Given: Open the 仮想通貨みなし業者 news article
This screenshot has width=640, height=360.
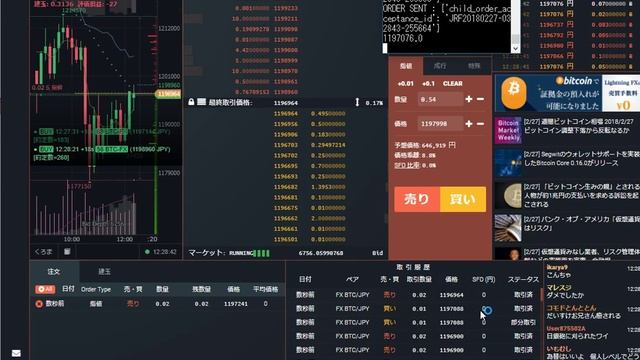Looking at the screenshot, I should tap(581, 253).
